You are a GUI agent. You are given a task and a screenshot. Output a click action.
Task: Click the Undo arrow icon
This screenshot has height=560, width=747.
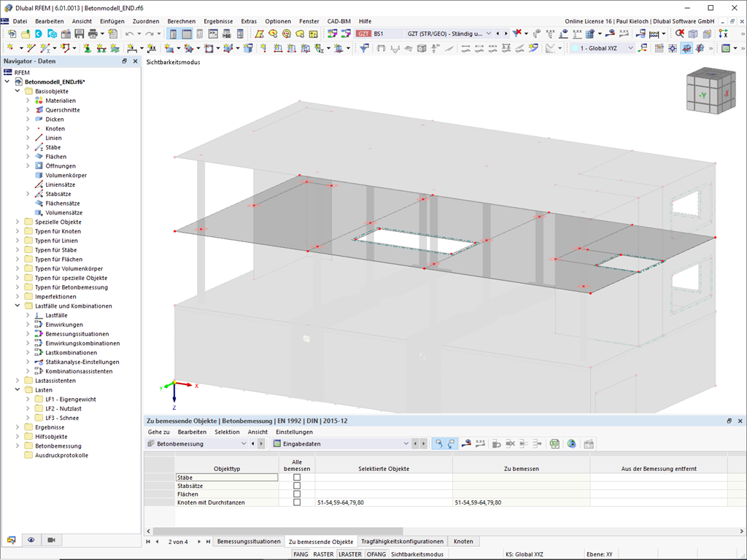click(x=129, y=34)
